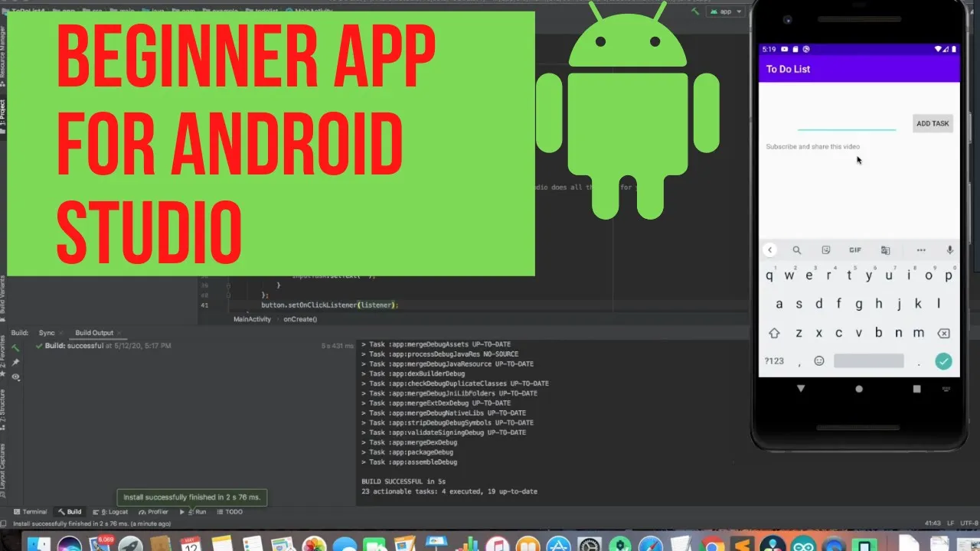Tap the 'm' key on emulator keyboard

919,333
